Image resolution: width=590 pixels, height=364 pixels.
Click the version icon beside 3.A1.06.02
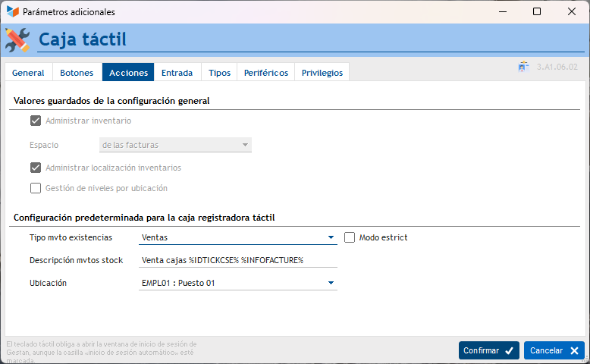coord(523,67)
